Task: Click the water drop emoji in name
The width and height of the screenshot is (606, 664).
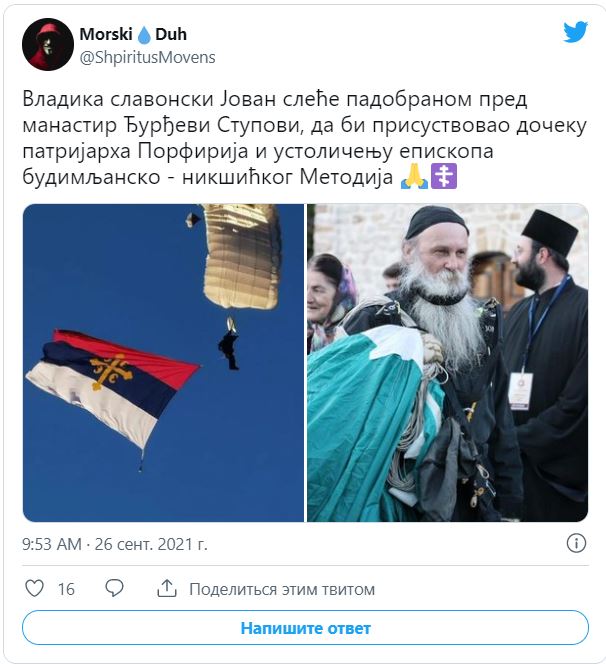Action: 144,35
